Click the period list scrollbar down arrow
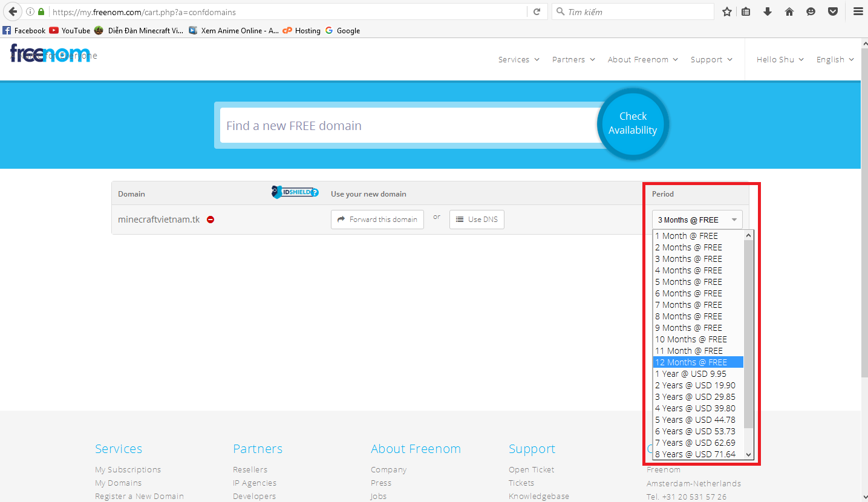The height and width of the screenshot is (502, 868). [x=749, y=454]
